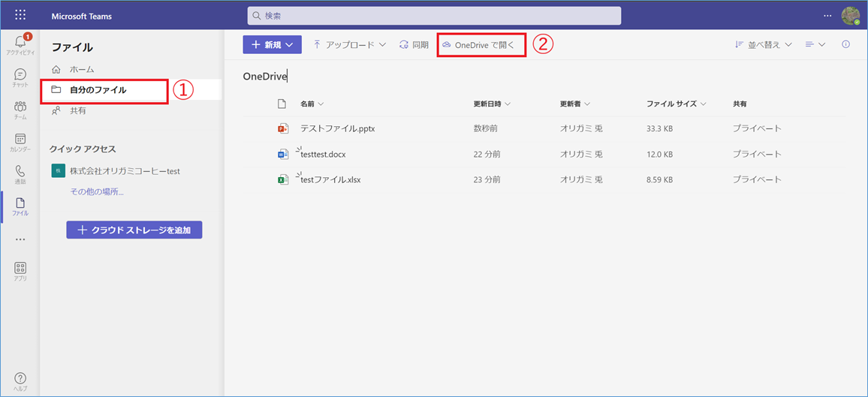
Task: Click PowerPoint icon of テストファイル.pptx
Action: coord(283,129)
